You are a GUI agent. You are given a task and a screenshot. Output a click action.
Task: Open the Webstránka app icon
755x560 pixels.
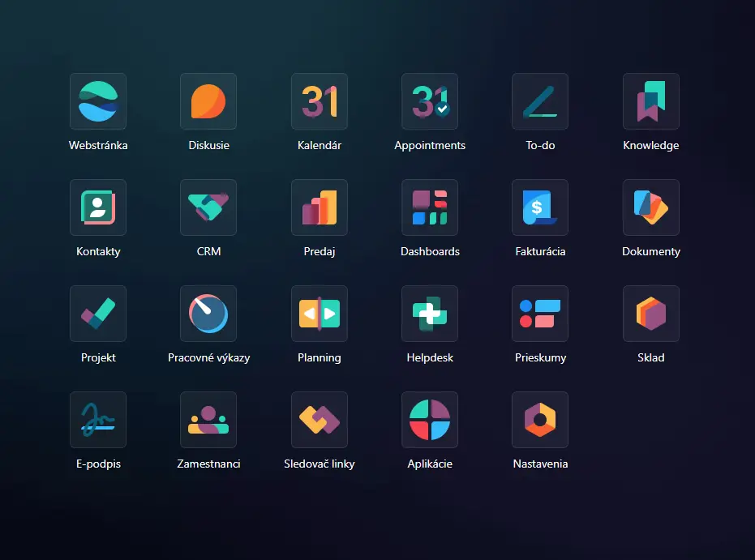[x=98, y=101]
